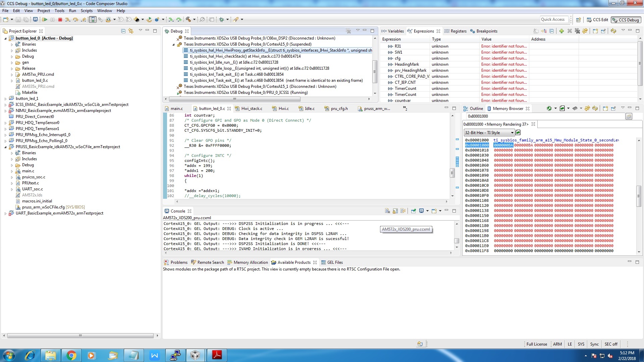Viewport: 644px width, 362px height.
Task: Click the memory address input field
Action: click(x=545, y=116)
